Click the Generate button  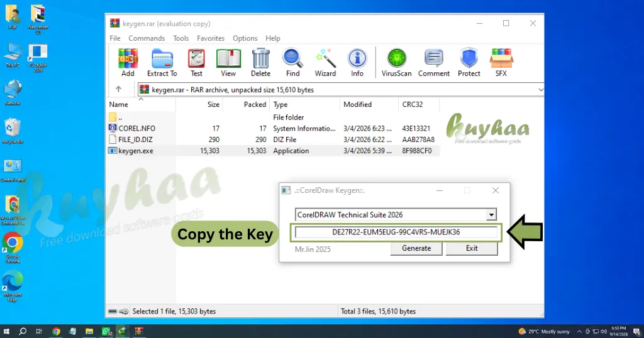416,248
